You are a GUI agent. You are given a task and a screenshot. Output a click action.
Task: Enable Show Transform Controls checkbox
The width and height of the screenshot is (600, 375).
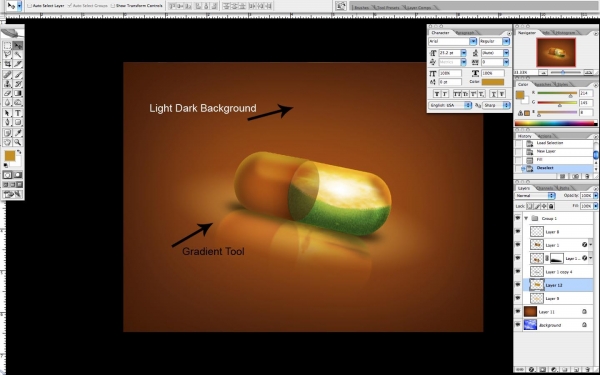[x=112, y=6]
